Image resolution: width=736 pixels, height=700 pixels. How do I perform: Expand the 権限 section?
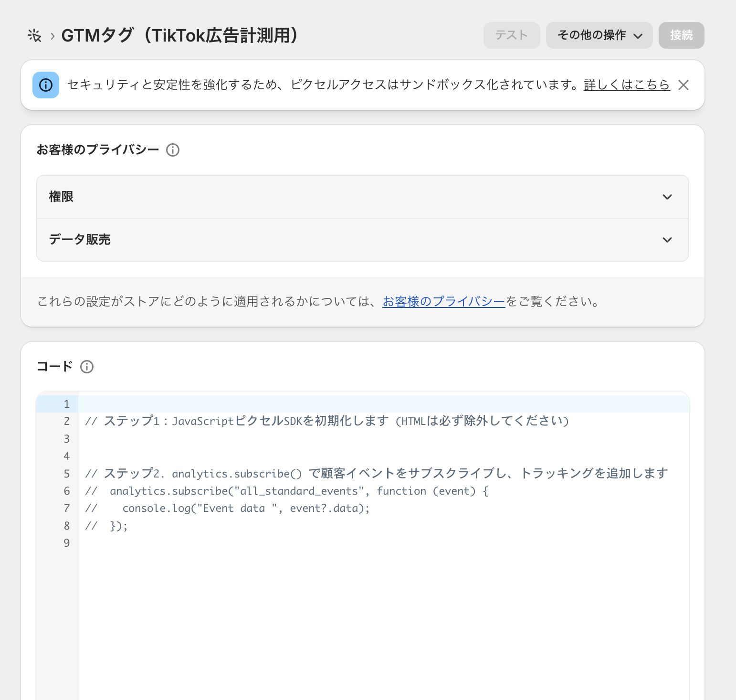pyautogui.click(x=363, y=197)
